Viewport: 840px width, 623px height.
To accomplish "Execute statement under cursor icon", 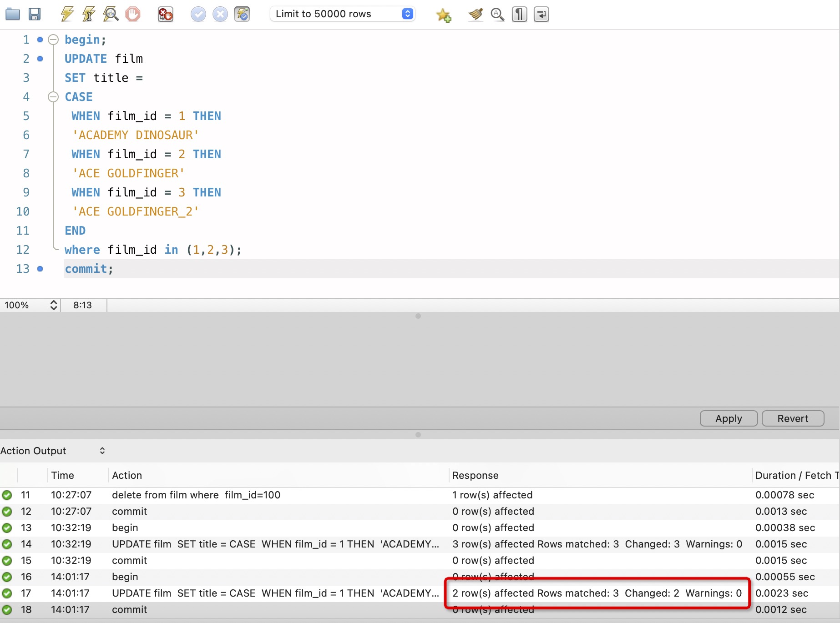I will [x=88, y=14].
